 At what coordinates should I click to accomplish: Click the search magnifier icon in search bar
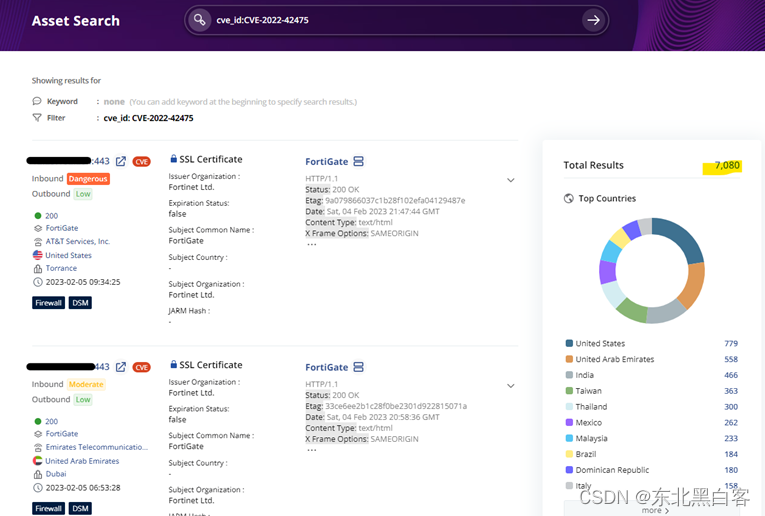(x=200, y=20)
